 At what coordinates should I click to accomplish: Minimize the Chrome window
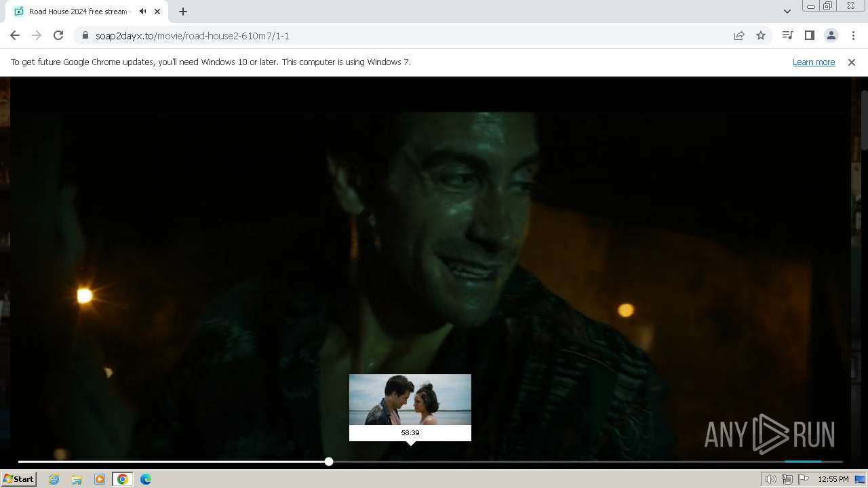(810, 5)
